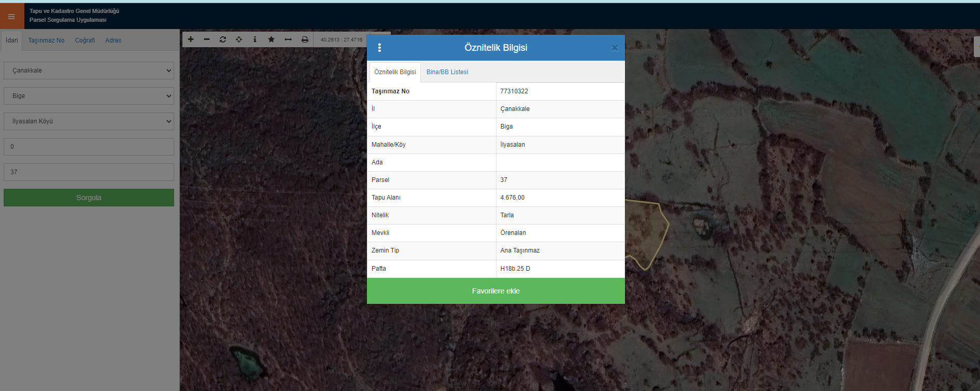Screen dimensions: 980x391
Task: Open three-dot options in Öznitelik Bilgisi dialog
Action: pyautogui.click(x=380, y=48)
